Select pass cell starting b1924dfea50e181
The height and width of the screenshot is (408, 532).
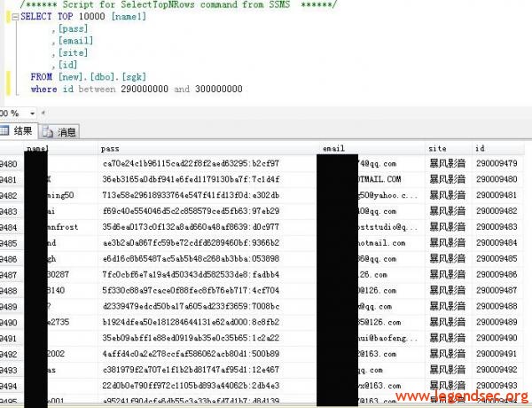(x=208, y=322)
